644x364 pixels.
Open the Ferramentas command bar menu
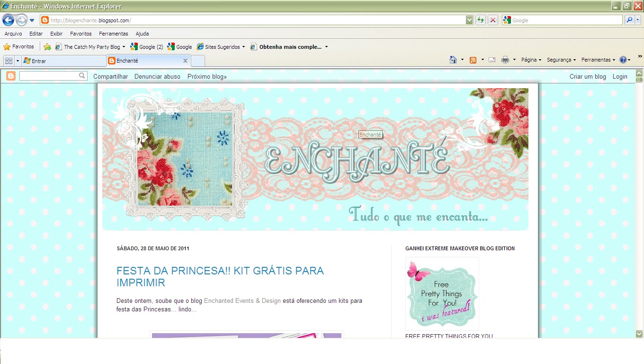[x=598, y=60]
